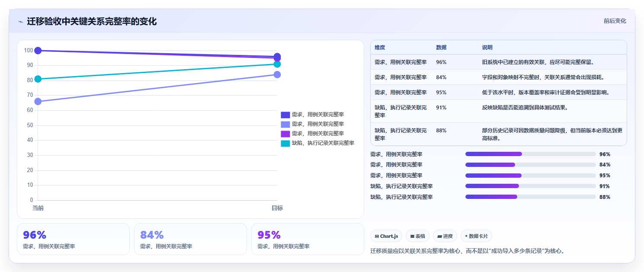This screenshot has height=272, width=644.
Task: Click the 95% progress bar
Action: point(530,176)
